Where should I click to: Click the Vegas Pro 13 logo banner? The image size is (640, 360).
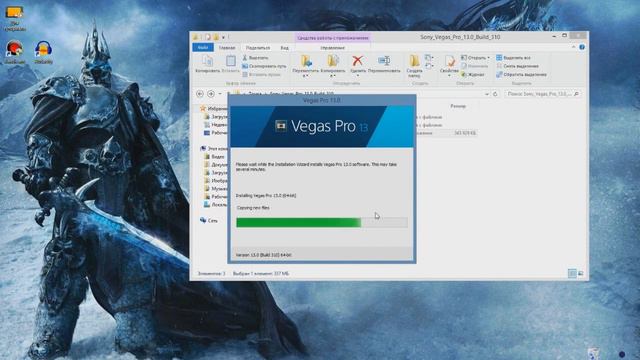(322, 126)
